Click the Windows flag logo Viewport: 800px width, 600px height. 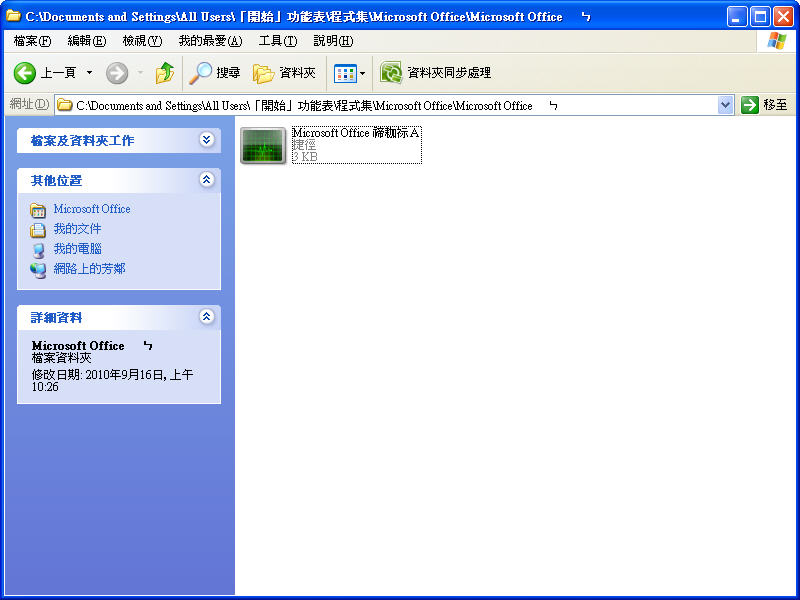[777, 41]
